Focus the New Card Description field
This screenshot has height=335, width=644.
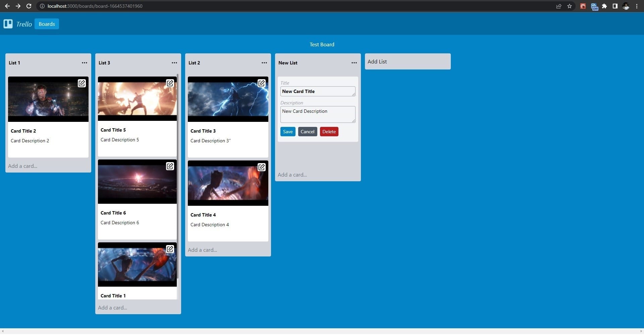317,114
